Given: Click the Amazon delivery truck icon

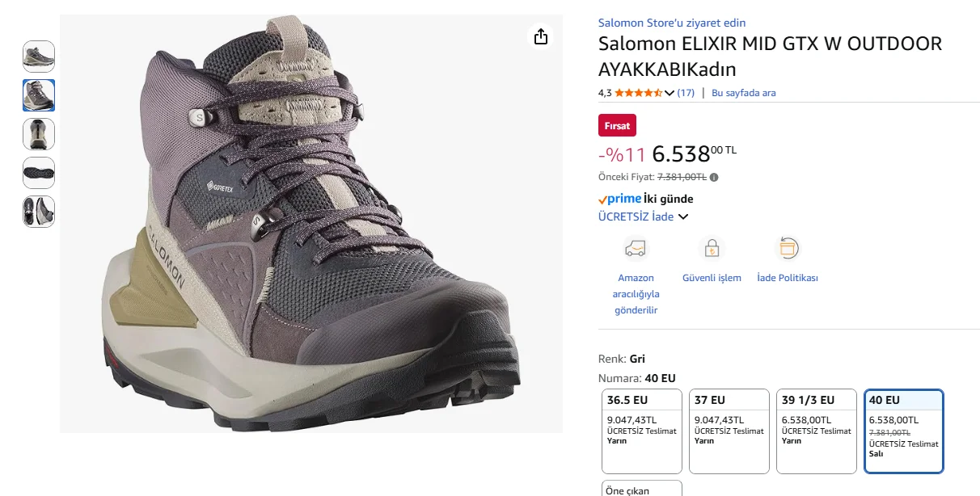Looking at the screenshot, I should pyautogui.click(x=636, y=248).
